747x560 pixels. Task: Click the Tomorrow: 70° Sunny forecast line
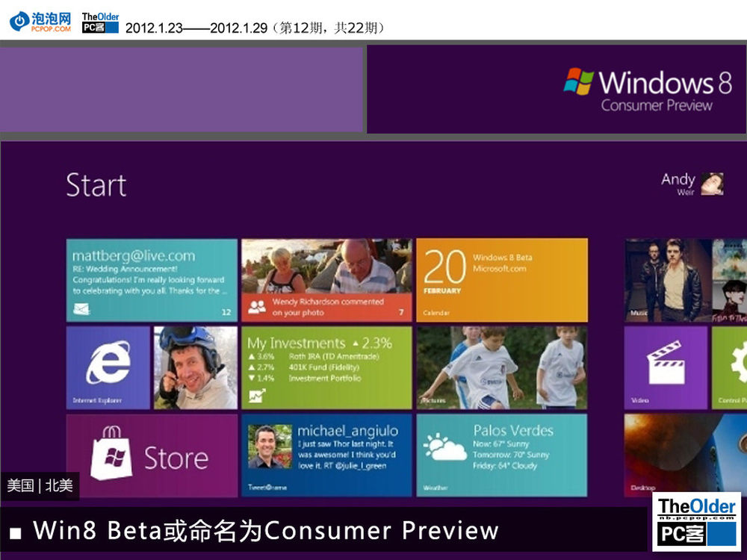coord(511,455)
